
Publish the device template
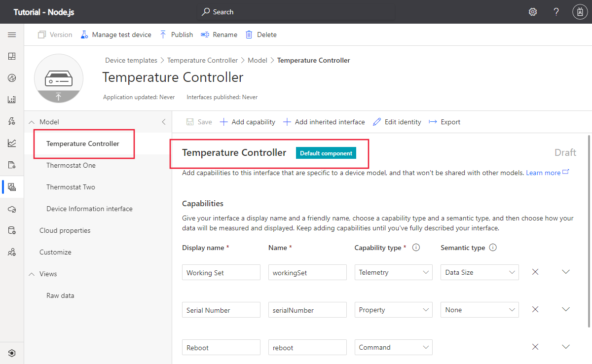[176, 35]
